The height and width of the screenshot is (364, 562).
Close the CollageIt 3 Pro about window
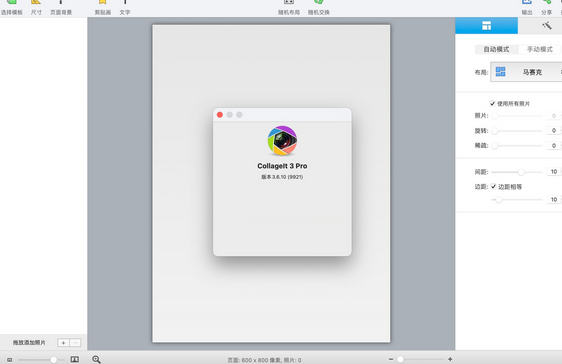[220, 115]
